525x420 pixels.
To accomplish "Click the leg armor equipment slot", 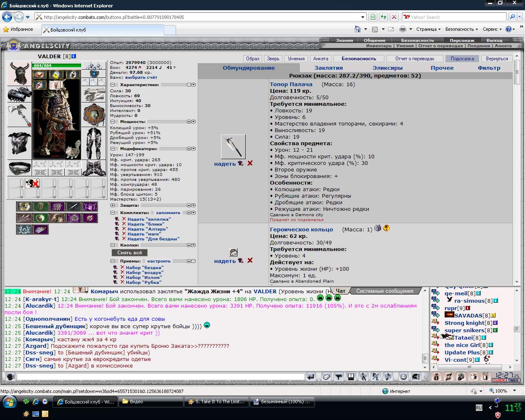I will pos(94,144).
